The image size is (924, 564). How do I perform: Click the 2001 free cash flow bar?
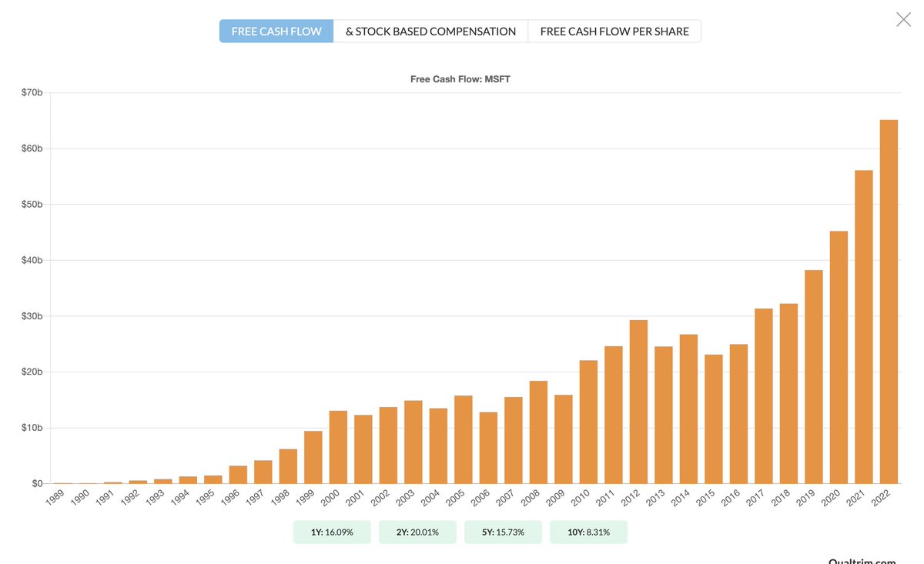pyautogui.click(x=363, y=449)
